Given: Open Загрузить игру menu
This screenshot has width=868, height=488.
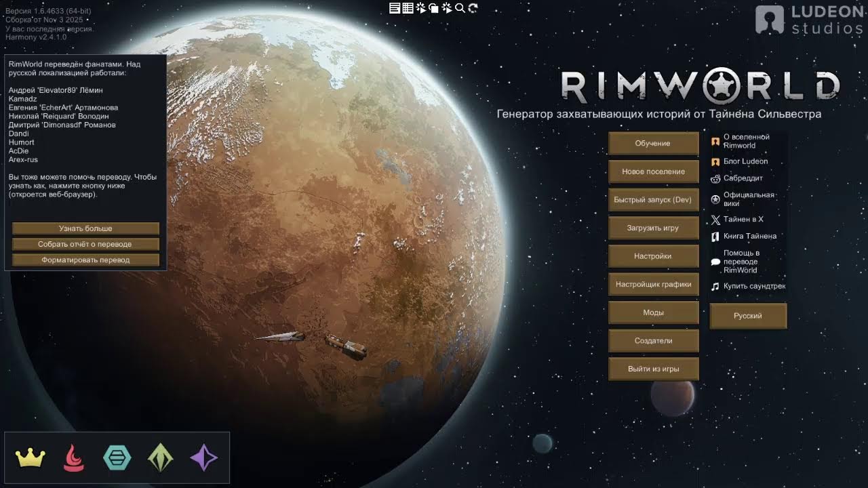Looking at the screenshot, I should (x=653, y=228).
